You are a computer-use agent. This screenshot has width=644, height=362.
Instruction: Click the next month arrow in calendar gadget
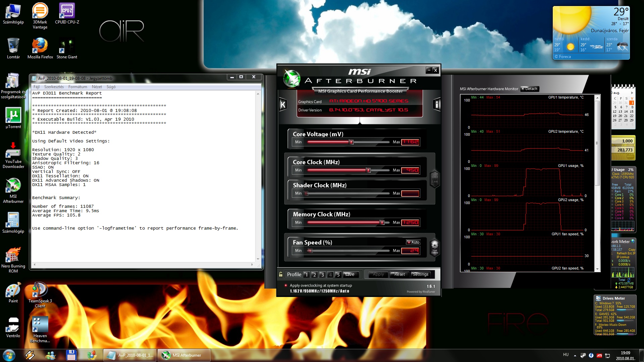click(632, 93)
